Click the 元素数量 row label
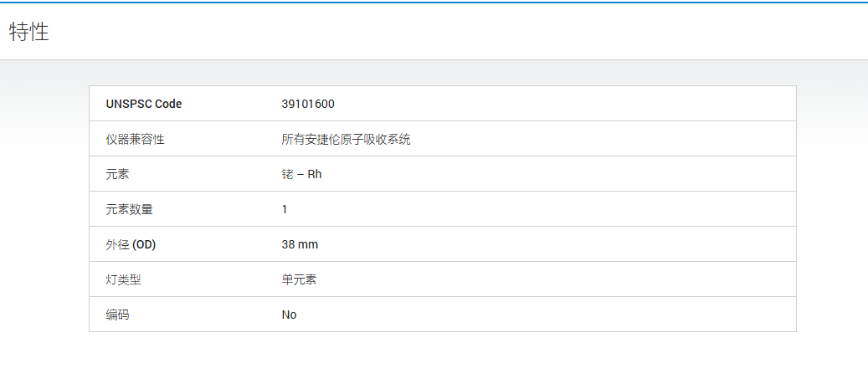 pyautogui.click(x=129, y=209)
